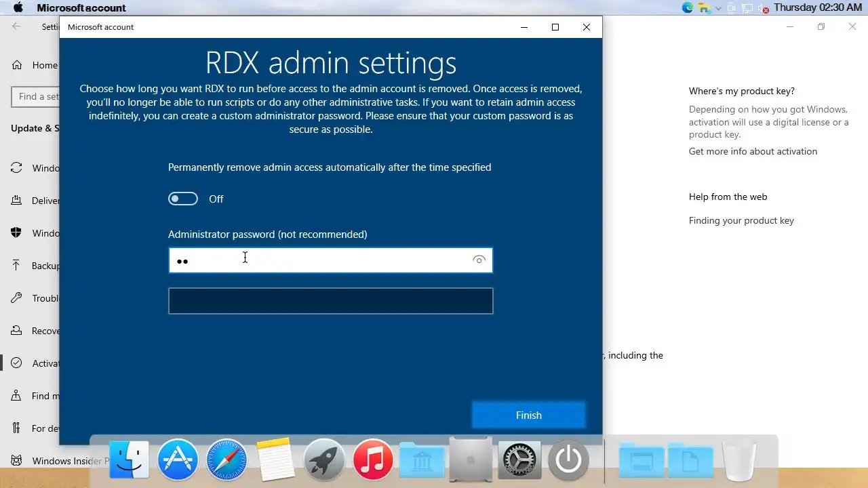Open Finding your product key link

(x=741, y=220)
